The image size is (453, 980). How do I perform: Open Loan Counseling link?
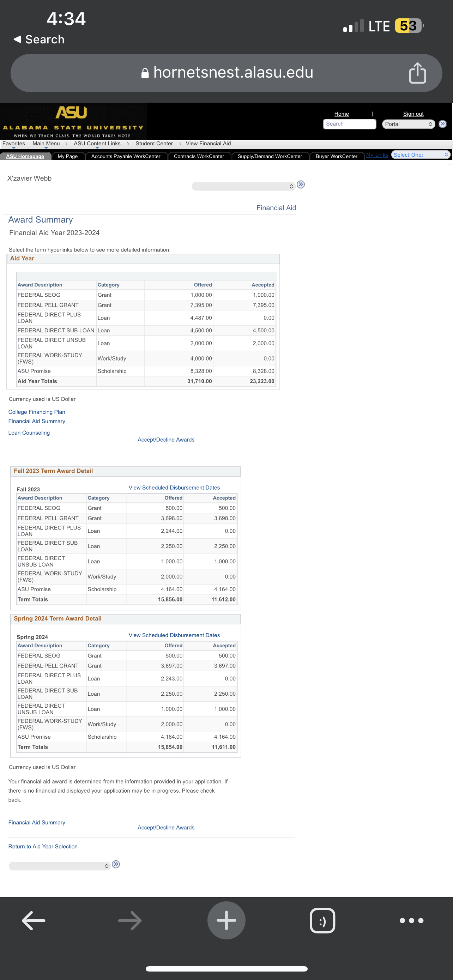(29, 432)
